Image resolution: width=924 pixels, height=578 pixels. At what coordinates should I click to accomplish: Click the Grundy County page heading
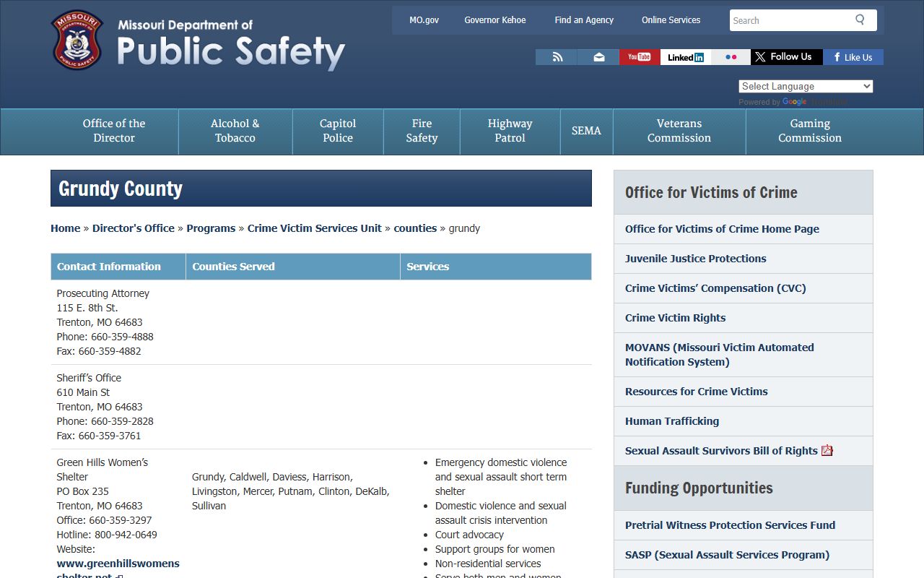(x=121, y=189)
